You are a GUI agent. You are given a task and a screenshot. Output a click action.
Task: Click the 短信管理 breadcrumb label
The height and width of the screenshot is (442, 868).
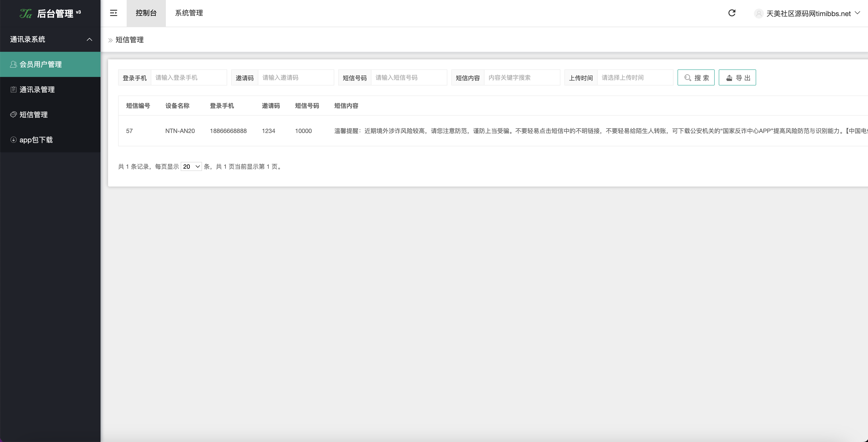tap(129, 40)
